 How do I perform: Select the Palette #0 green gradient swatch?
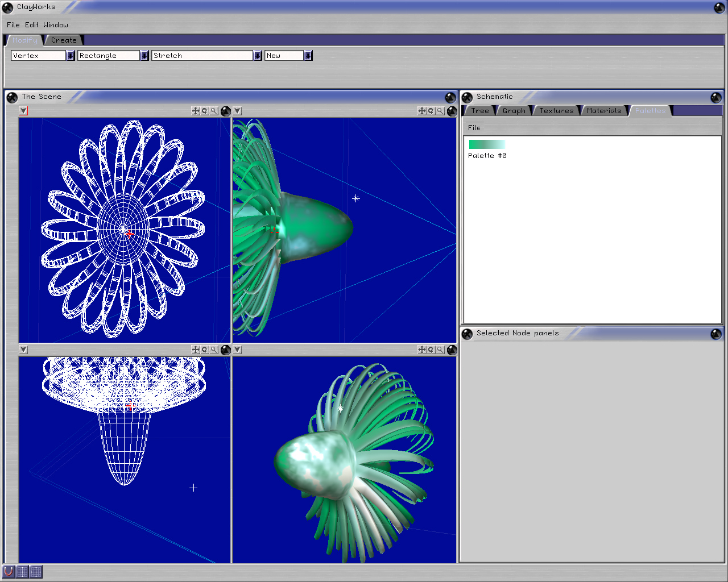coord(486,144)
